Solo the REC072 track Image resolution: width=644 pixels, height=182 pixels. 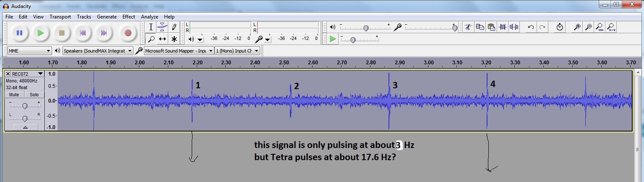coord(34,95)
